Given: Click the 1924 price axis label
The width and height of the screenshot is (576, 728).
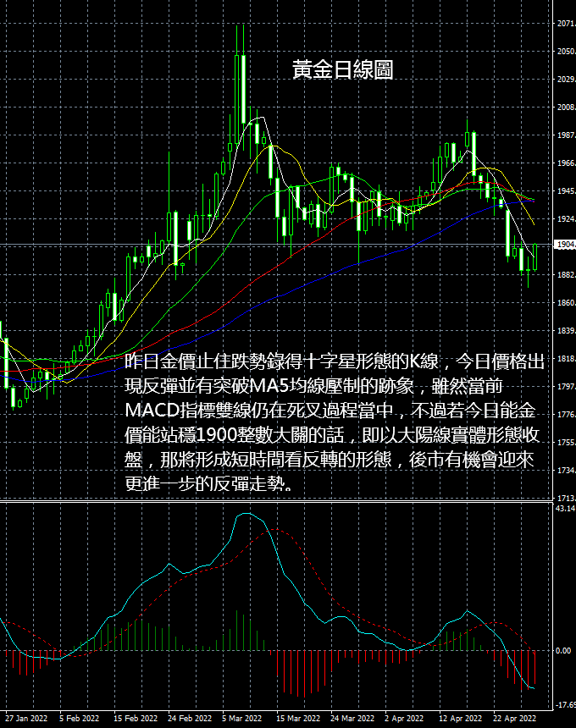Looking at the screenshot, I should click(566, 218).
